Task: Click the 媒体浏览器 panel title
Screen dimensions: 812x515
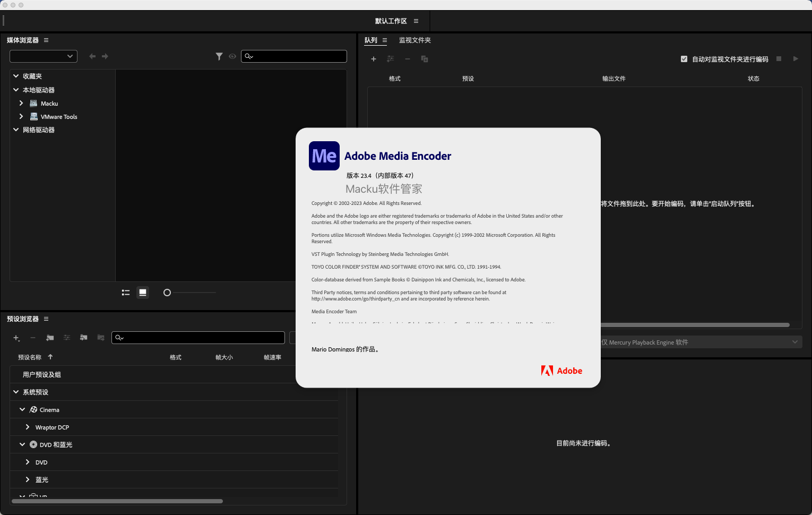Action: coord(23,40)
